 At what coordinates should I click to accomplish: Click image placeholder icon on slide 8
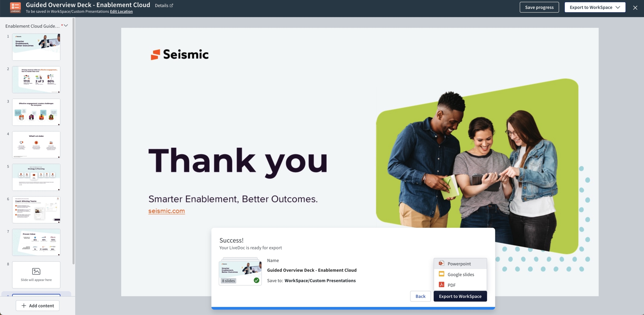(x=36, y=271)
